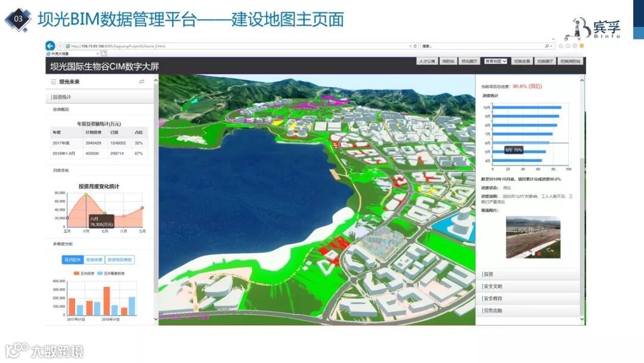Click the 2017年底 table row
644x363 pixels.
(x=98, y=143)
